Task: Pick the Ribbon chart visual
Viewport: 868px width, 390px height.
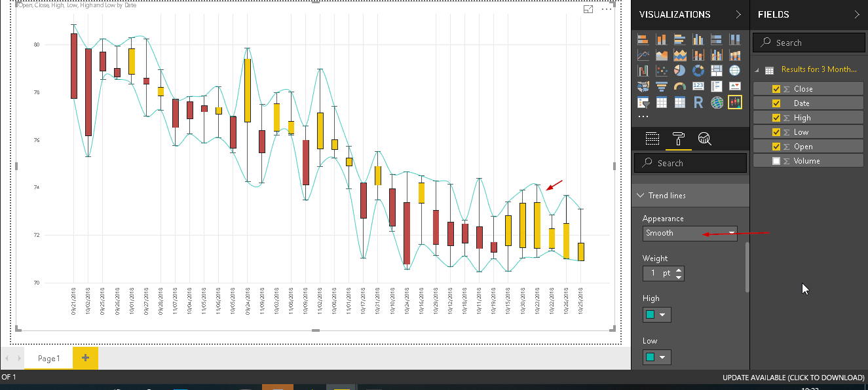Action: (735, 55)
